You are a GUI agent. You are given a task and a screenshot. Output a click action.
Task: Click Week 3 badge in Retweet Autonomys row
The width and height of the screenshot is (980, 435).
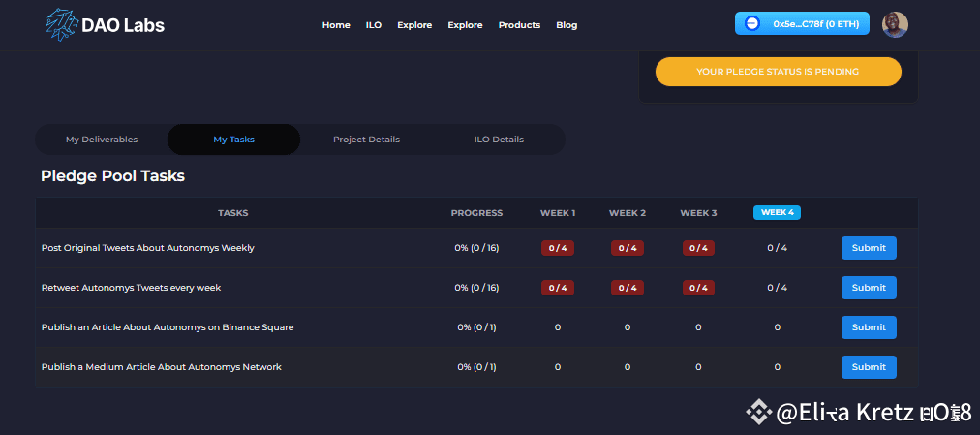coord(699,288)
